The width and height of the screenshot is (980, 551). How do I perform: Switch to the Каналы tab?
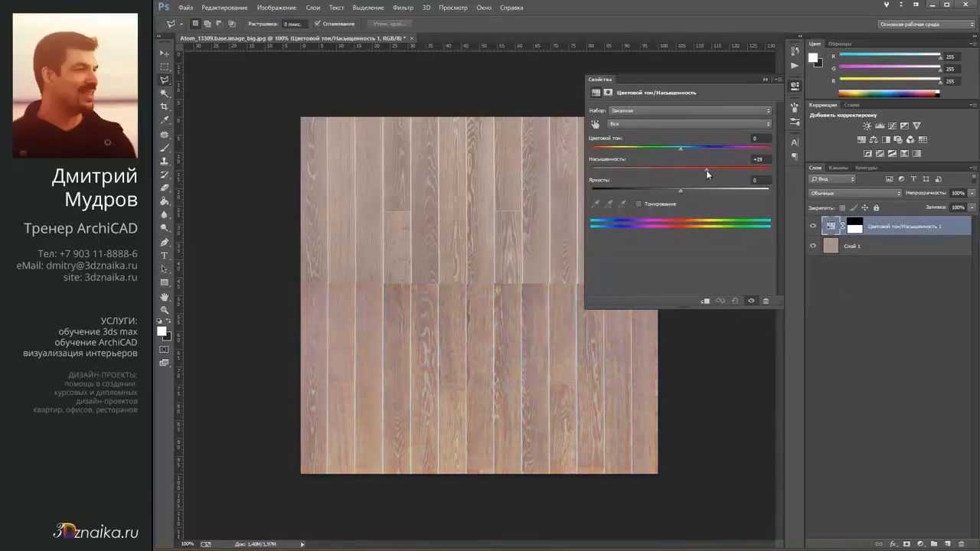pyautogui.click(x=838, y=168)
